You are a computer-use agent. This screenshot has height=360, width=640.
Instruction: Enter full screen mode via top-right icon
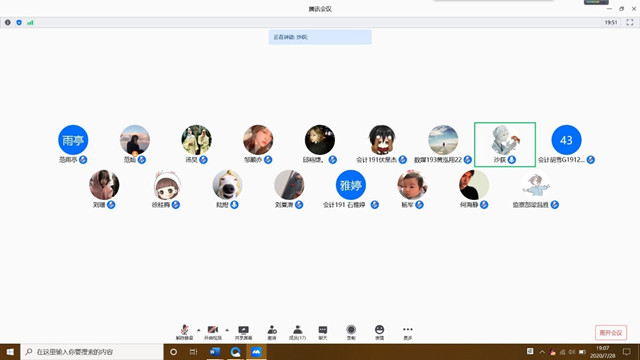(630, 22)
